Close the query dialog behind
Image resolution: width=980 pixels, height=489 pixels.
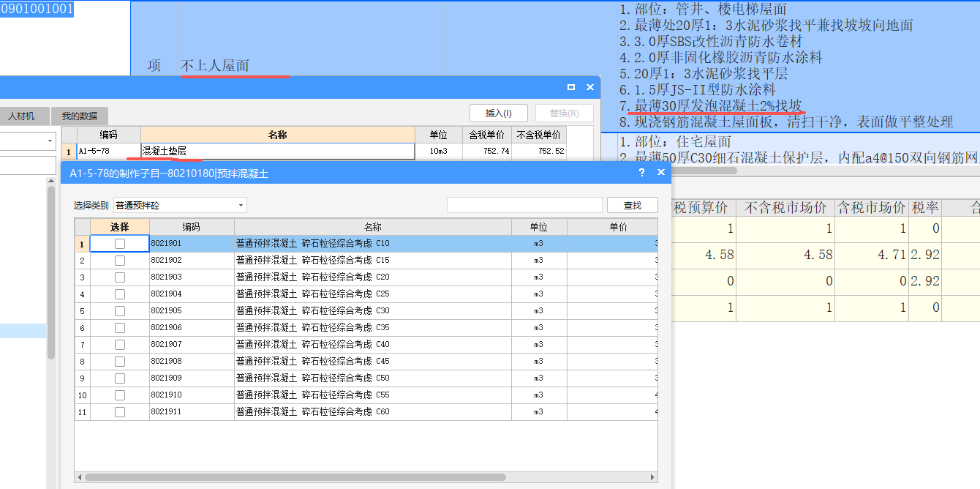[590, 87]
